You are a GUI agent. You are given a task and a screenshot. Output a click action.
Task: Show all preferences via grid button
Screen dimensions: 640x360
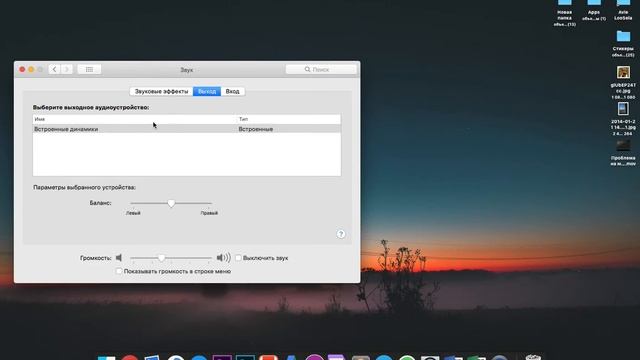(x=89, y=69)
